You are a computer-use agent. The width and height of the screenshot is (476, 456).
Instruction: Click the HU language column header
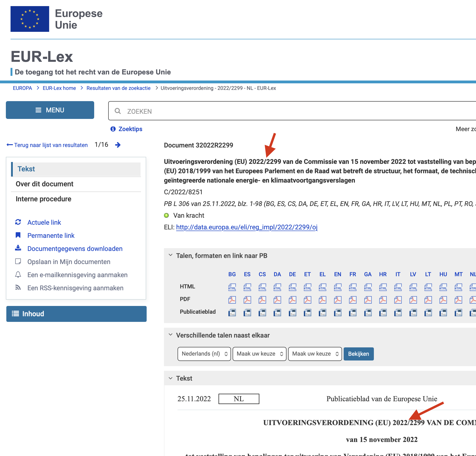[x=443, y=274]
